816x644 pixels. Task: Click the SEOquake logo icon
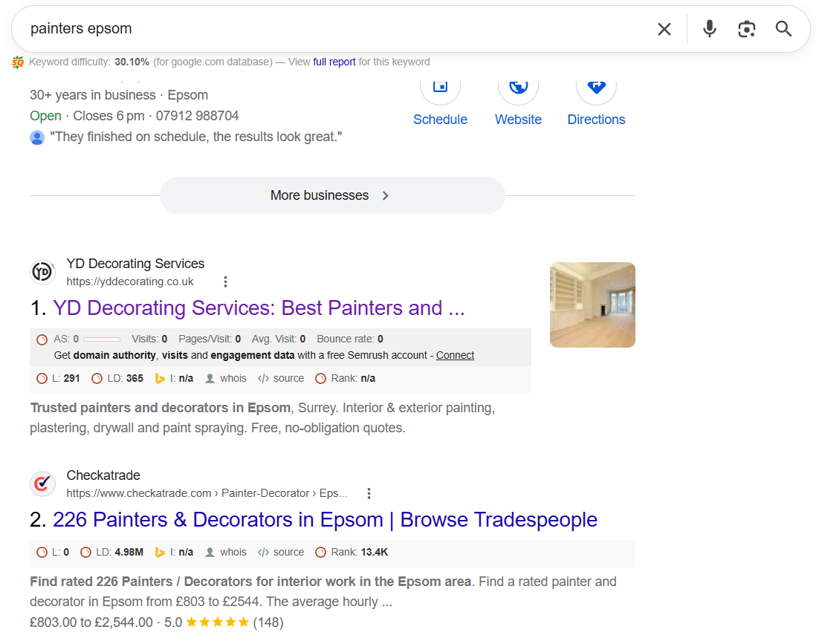click(x=18, y=62)
